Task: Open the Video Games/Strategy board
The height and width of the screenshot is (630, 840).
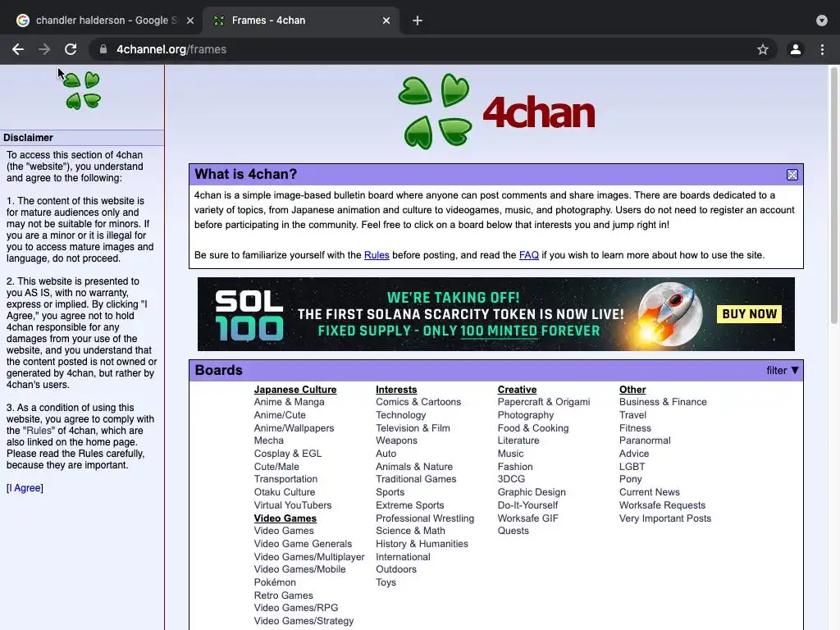Action: pos(304,621)
